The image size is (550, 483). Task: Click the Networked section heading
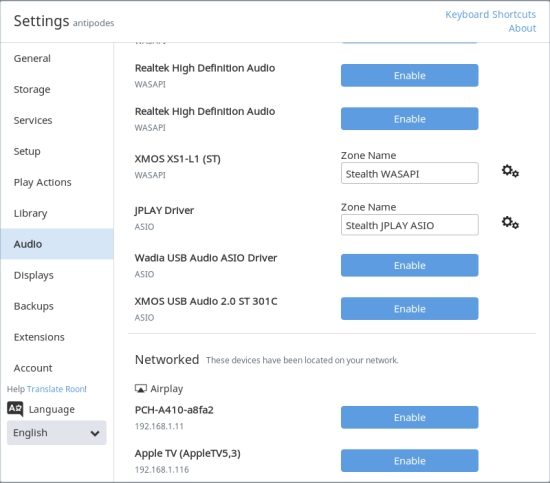[x=167, y=360]
